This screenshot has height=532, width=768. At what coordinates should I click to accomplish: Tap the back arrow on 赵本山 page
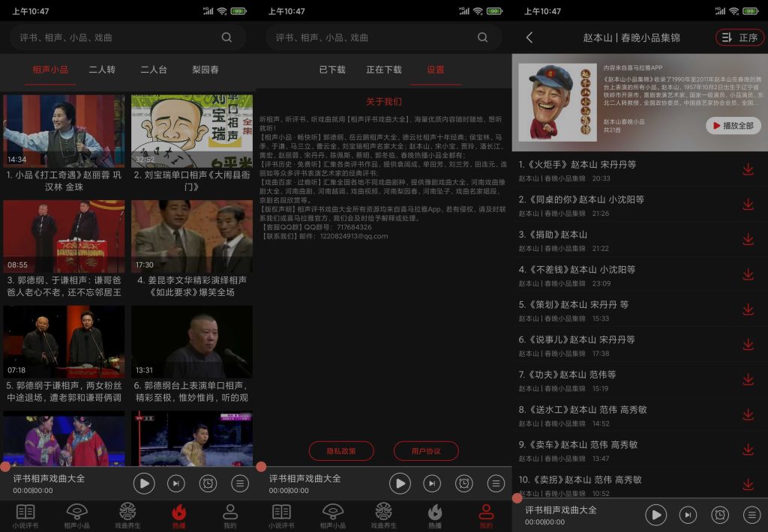[x=529, y=36]
